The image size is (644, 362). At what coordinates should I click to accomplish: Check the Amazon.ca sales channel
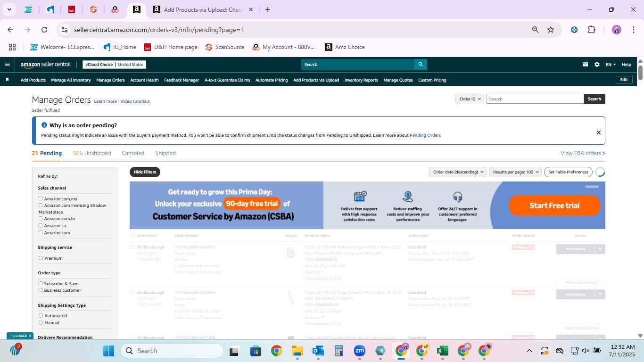41,226
